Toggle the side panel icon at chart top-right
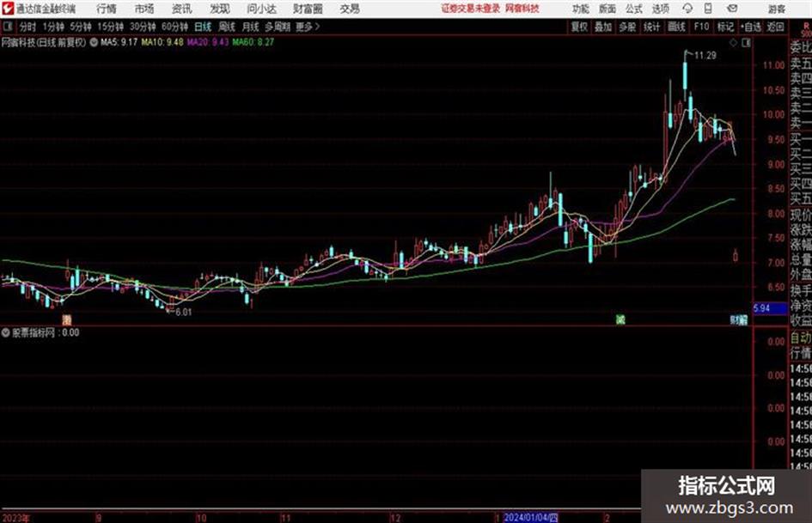 [x=746, y=43]
